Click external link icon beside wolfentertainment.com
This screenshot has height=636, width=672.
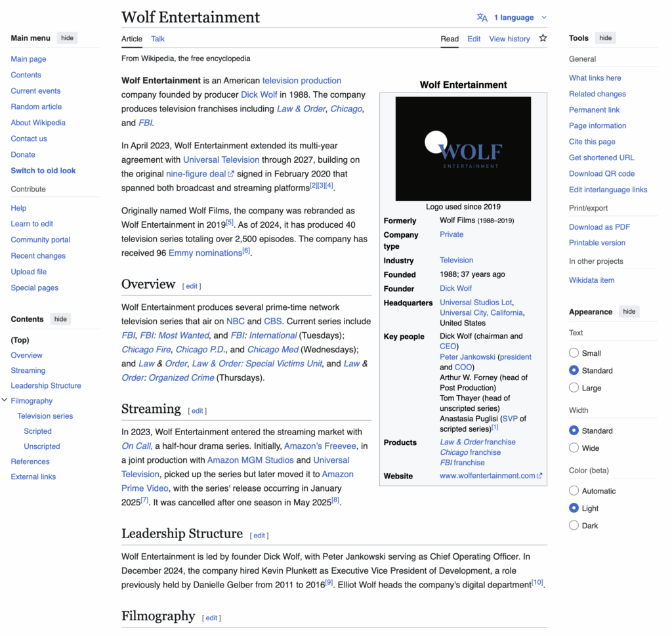tap(539, 476)
